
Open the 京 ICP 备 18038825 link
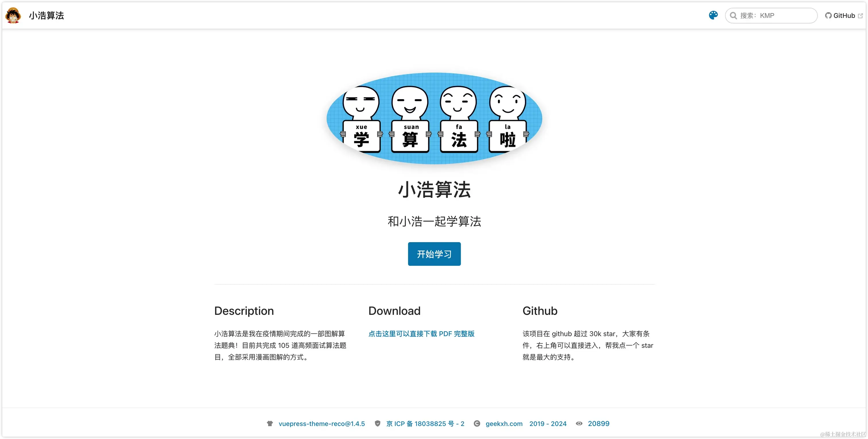pyautogui.click(x=425, y=424)
